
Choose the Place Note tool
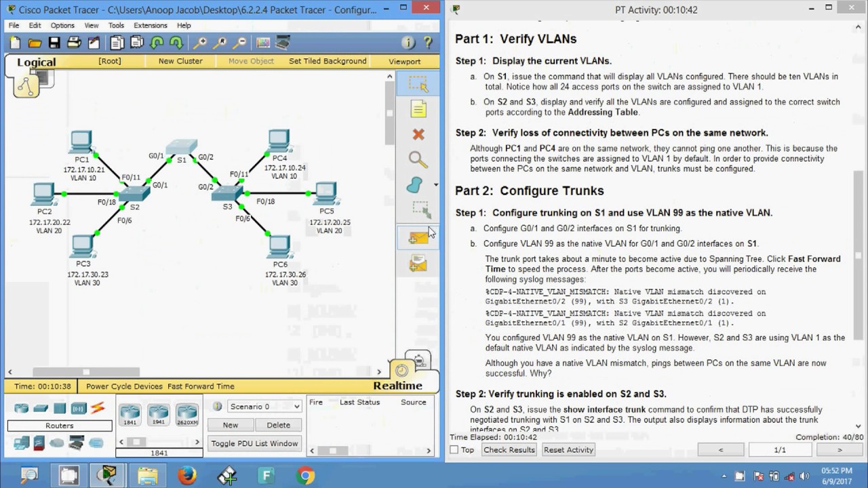418,109
